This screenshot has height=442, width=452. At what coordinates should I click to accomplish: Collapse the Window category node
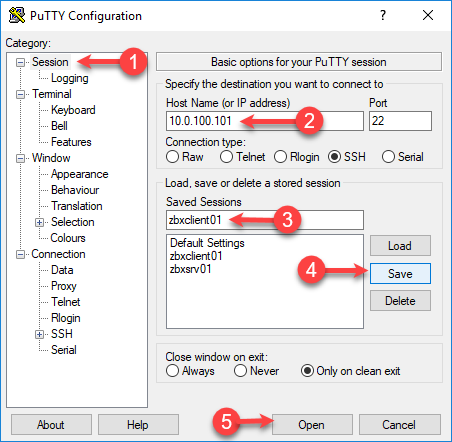(21, 158)
